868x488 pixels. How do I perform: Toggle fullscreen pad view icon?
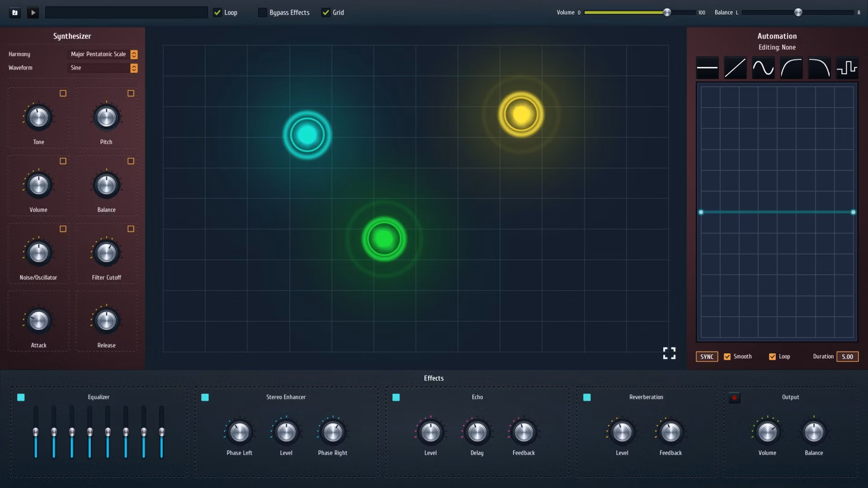click(669, 353)
